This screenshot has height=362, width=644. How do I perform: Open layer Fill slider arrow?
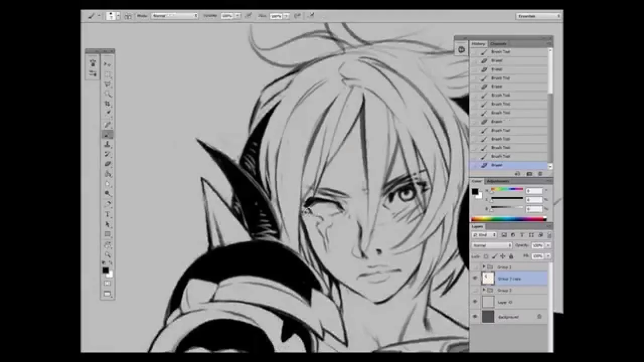click(x=548, y=256)
